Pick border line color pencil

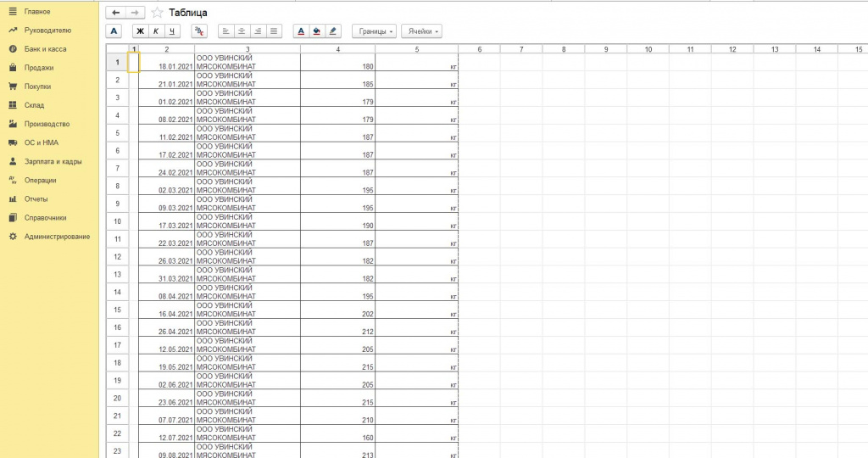click(x=332, y=31)
